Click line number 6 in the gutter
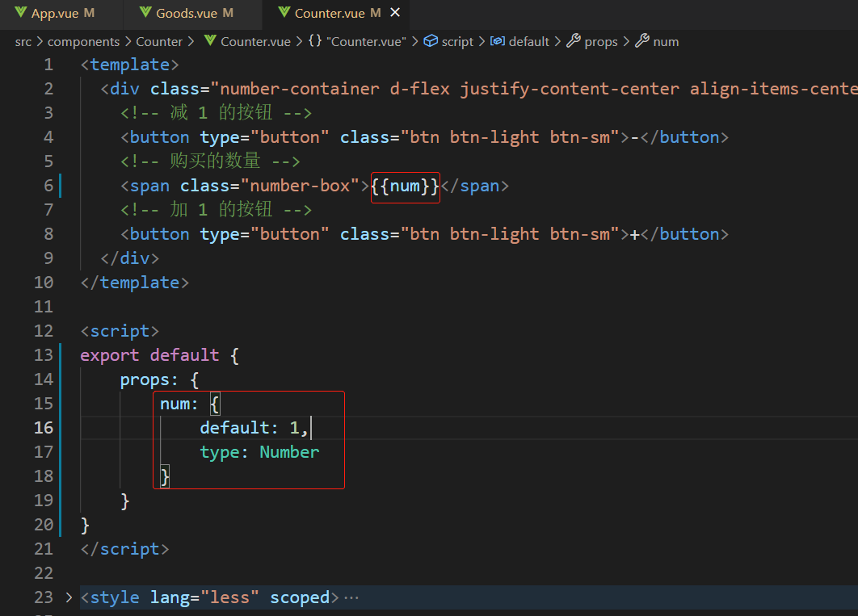The height and width of the screenshot is (616, 858). [48, 186]
